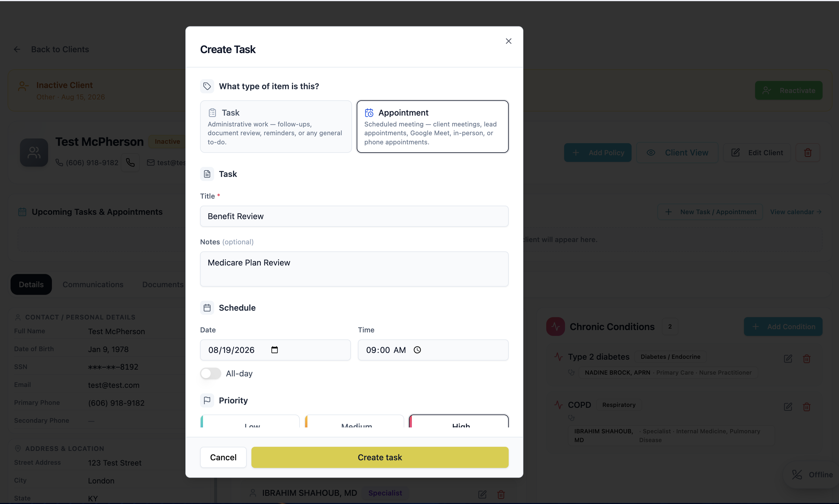Image resolution: width=839 pixels, height=504 pixels.
Task: Click the Title input field
Action: [x=354, y=216]
